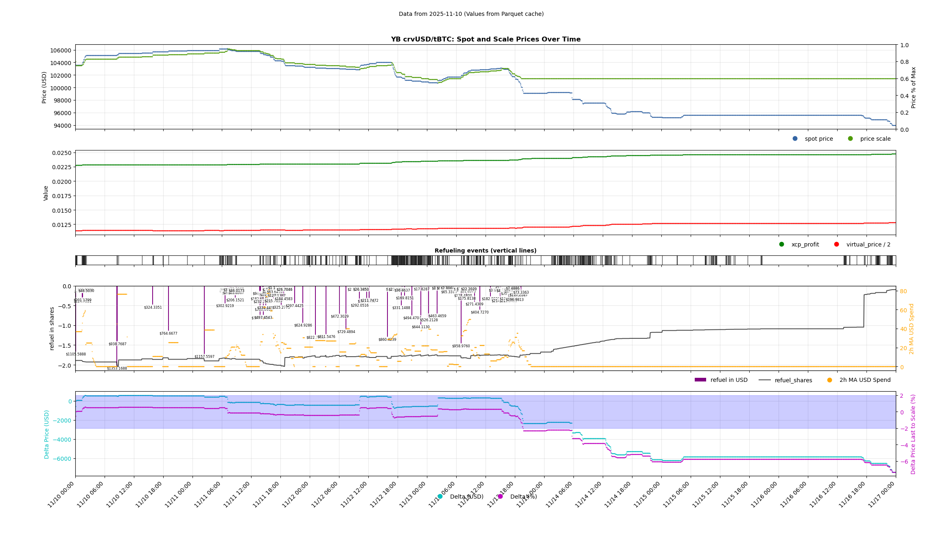The image size is (943, 560).
Task: Click the $1157.5597 refuel annotation label
Action: pyautogui.click(x=204, y=357)
